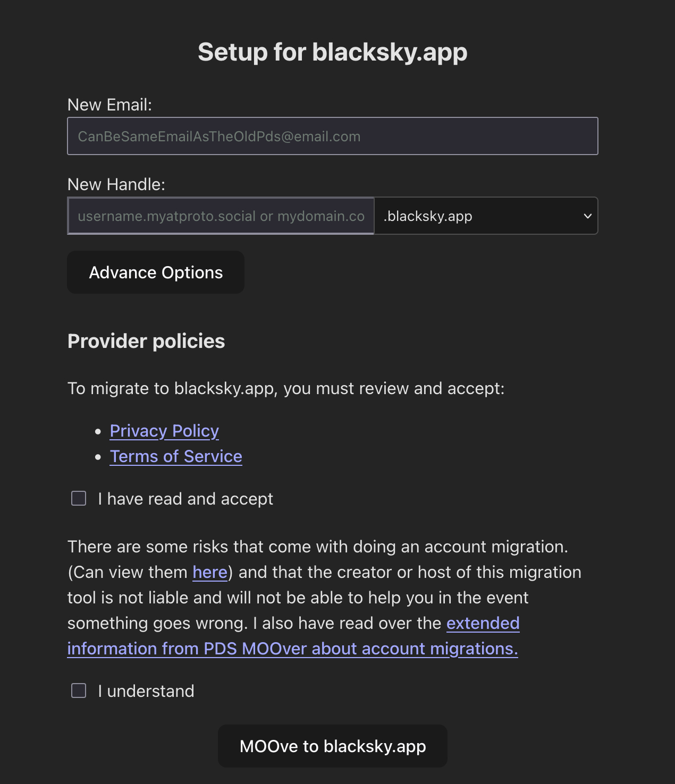Click the New Email input field
This screenshot has height=784, width=675.
332,136
